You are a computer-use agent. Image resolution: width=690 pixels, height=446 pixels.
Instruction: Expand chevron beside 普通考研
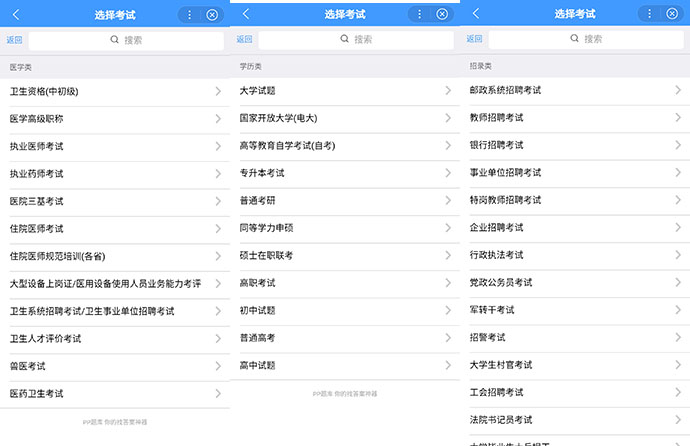click(x=448, y=201)
